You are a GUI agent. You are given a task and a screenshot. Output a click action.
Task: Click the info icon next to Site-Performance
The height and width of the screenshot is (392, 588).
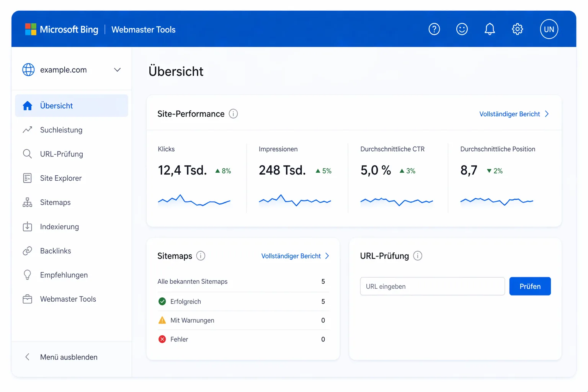point(233,114)
